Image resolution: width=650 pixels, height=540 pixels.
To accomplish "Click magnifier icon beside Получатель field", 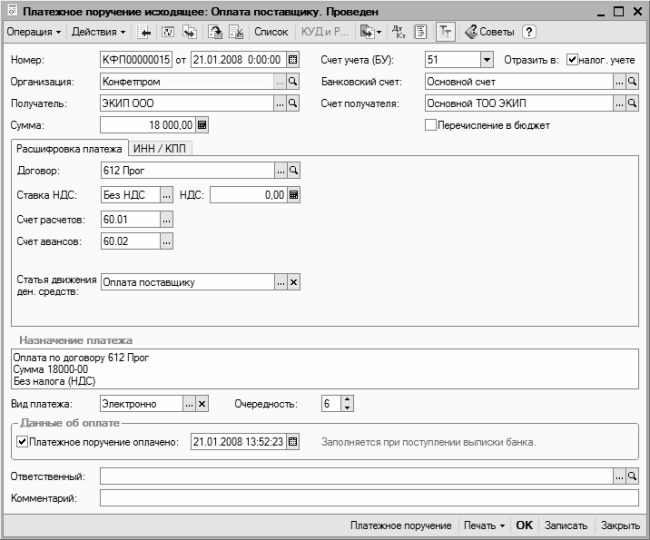I will pos(293,103).
